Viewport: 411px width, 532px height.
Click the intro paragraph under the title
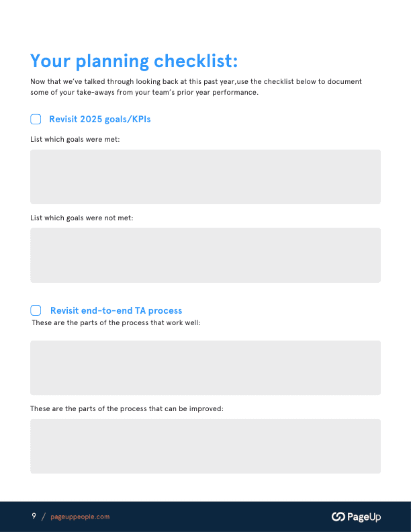[195, 87]
